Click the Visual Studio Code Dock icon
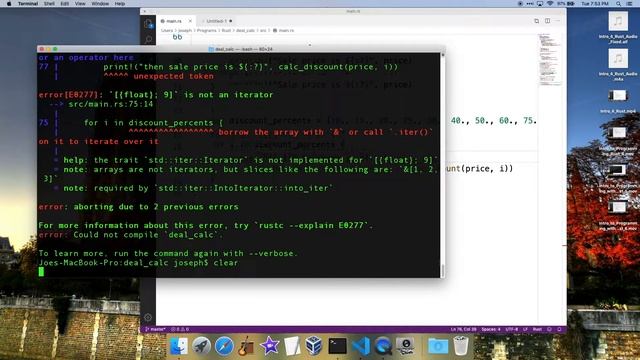Image resolution: width=640 pixels, height=360 pixels. pos(361,346)
